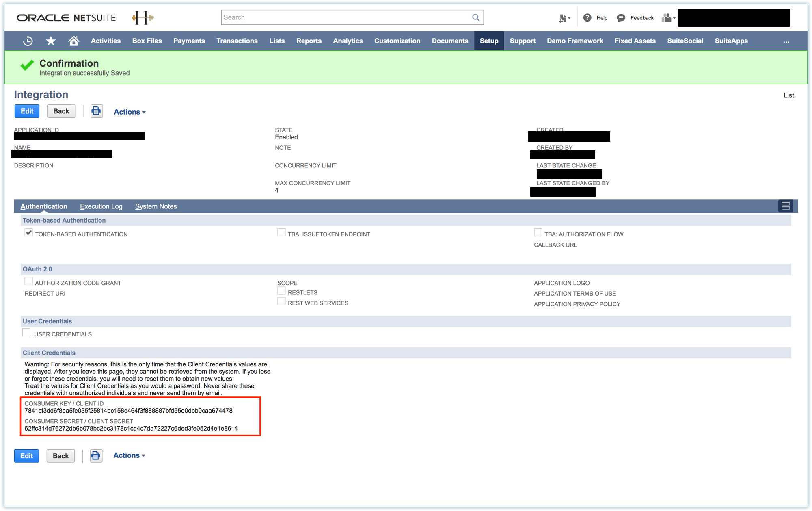812x511 pixels.
Task: Toggle Token-Based Authentication checkbox
Action: 28,233
